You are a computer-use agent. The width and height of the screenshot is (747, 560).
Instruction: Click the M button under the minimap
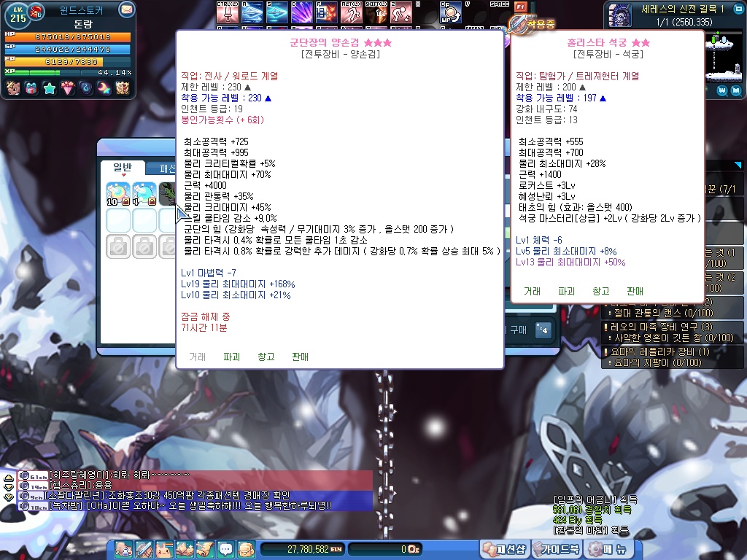coord(737,90)
